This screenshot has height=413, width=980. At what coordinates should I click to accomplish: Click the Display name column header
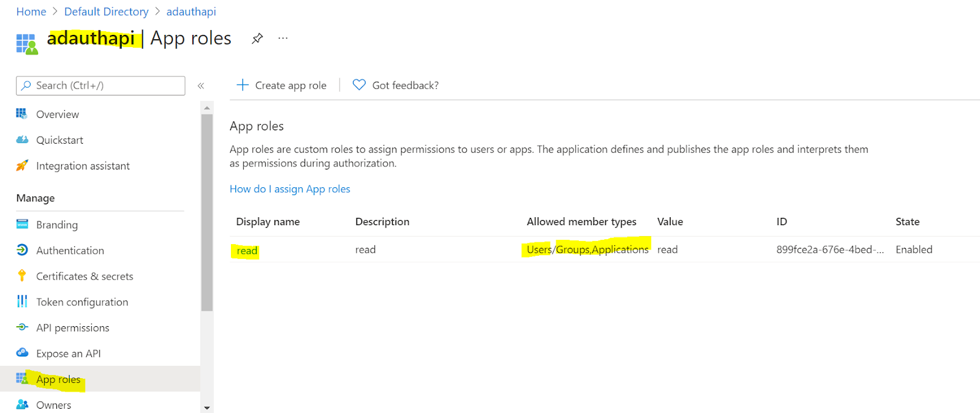(x=268, y=221)
